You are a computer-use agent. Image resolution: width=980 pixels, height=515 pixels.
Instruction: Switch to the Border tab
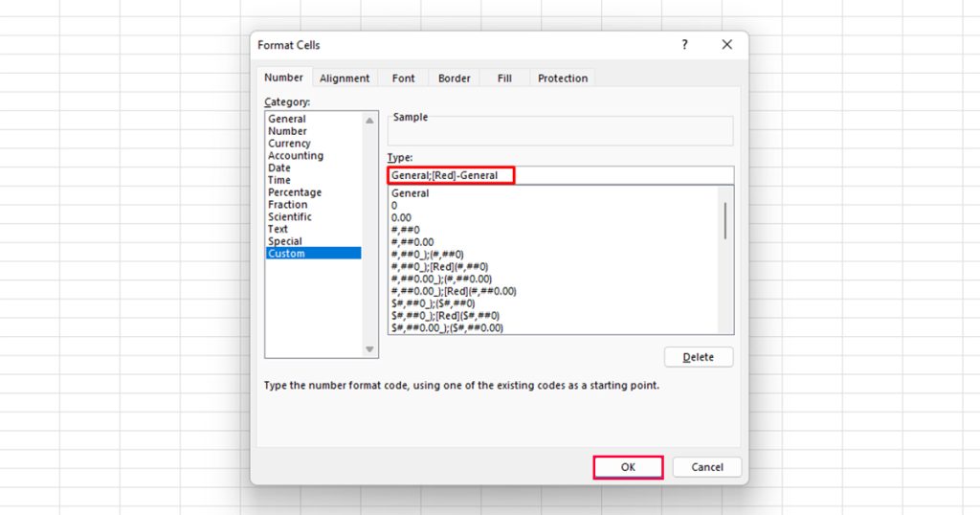tap(455, 78)
